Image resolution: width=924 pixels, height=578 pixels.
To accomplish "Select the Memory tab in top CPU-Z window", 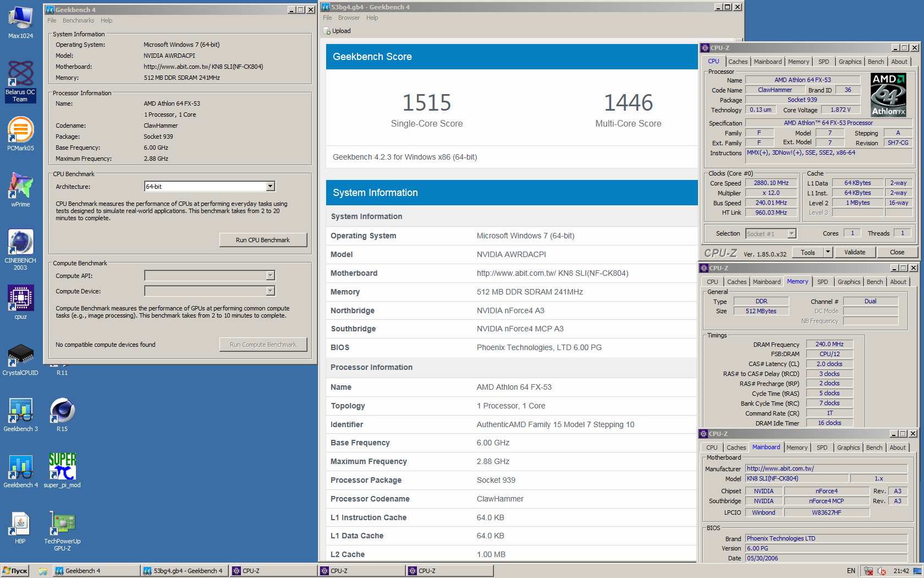I will tap(798, 62).
